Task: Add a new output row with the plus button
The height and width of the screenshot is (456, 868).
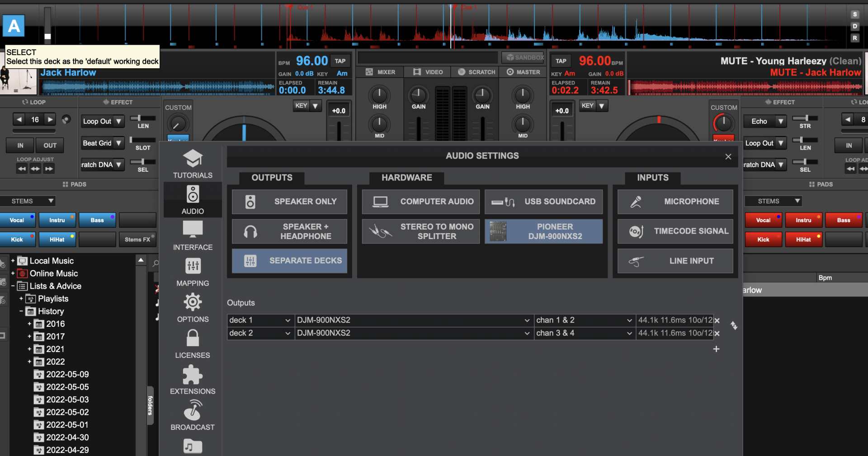Action: pos(716,349)
